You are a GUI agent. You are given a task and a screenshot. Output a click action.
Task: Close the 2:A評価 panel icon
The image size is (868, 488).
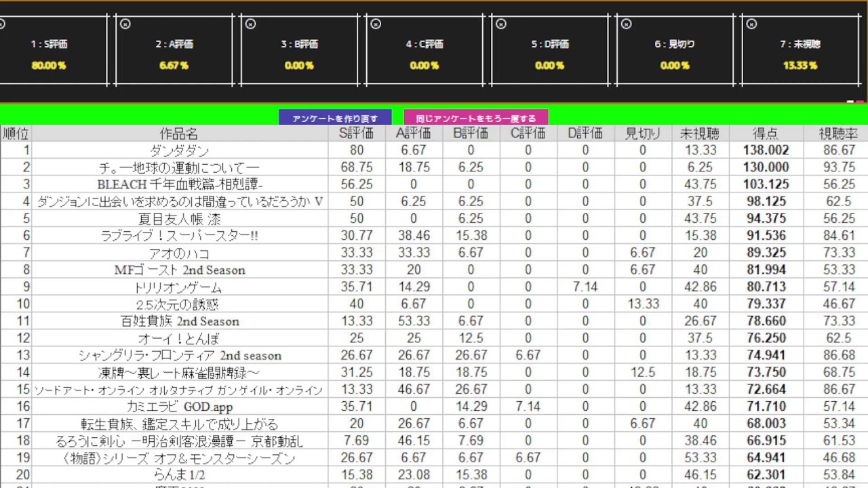[x=125, y=24]
